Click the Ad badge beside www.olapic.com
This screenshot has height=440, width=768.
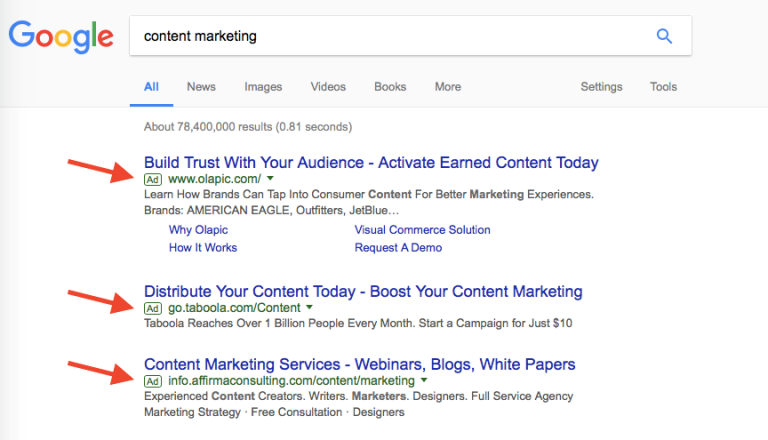[153, 179]
